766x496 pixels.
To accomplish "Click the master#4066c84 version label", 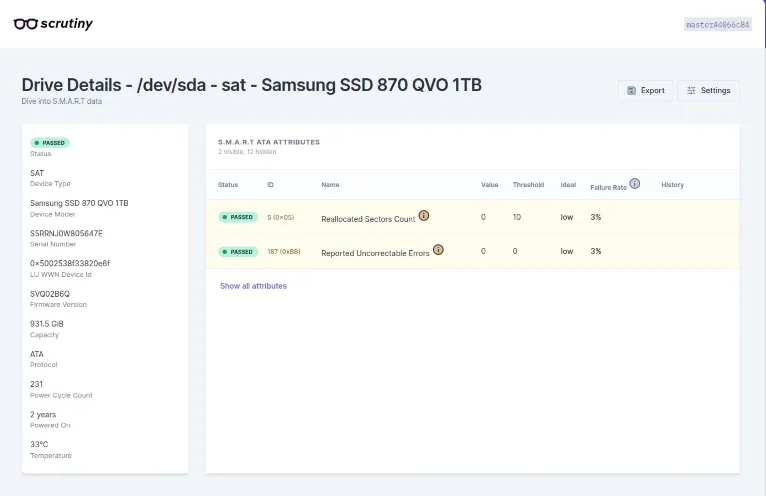I will (717, 24).
